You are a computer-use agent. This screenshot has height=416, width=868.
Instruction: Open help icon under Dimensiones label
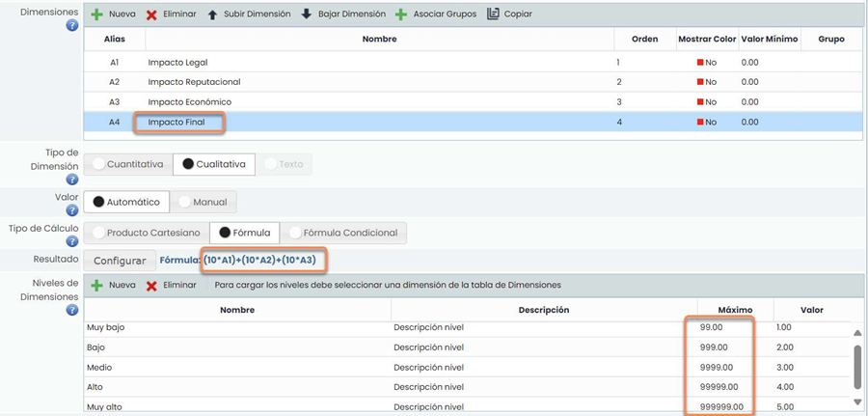pyautogui.click(x=71, y=26)
